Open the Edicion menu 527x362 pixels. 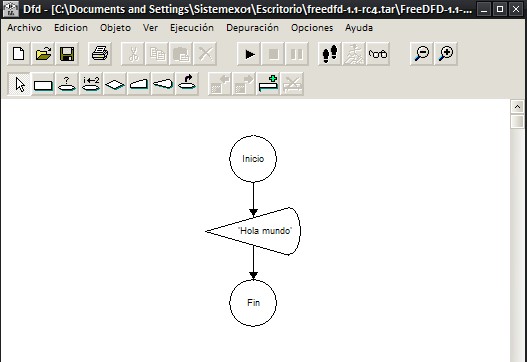point(71,28)
